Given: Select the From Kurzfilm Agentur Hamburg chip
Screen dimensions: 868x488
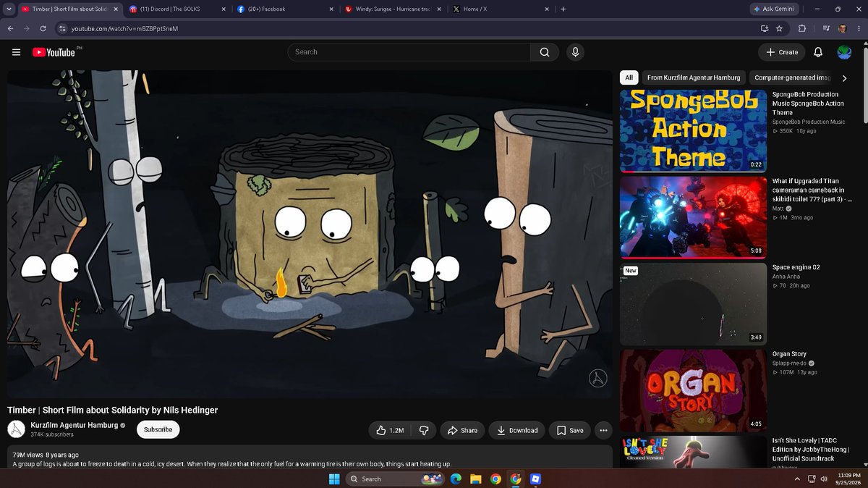Looking at the screenshot, I should tap(693, 77).
